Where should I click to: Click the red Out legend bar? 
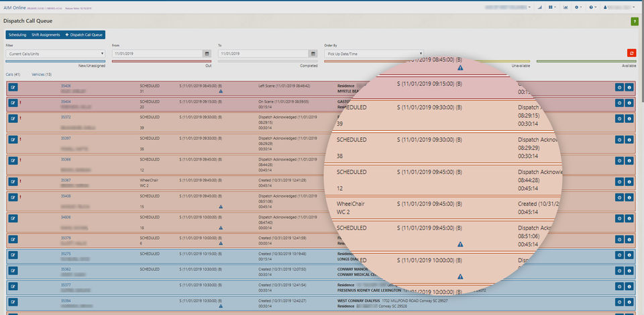click(x=162, y=61)
